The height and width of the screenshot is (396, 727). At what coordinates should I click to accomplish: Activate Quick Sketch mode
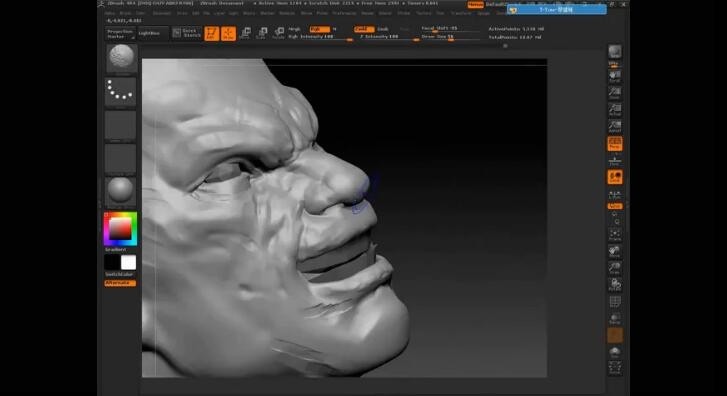186,33
